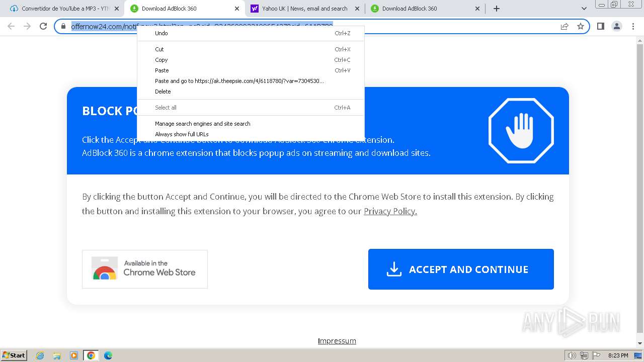
Task: Choose Copy in the context menu
Action: pyautogui.click(x=251, y=60)
